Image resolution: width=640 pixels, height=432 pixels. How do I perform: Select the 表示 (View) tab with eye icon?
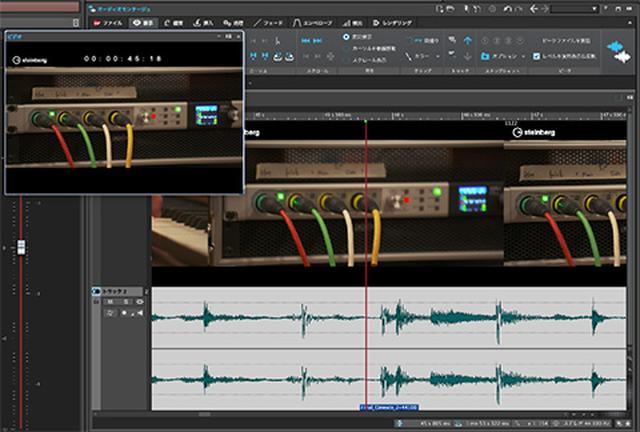(x=143, y=23)
